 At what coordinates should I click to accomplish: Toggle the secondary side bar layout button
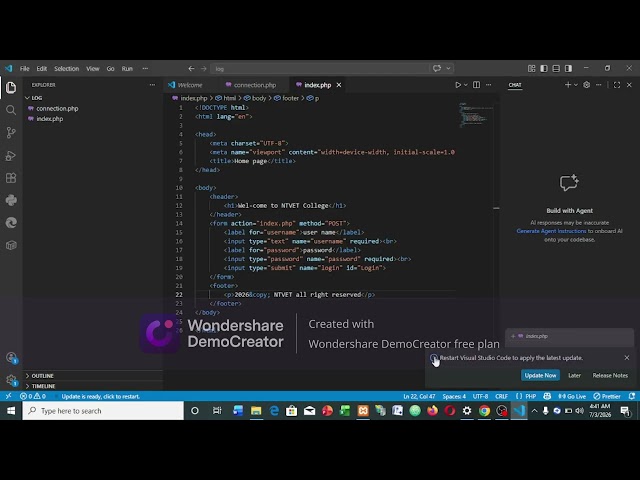point(568,68)
